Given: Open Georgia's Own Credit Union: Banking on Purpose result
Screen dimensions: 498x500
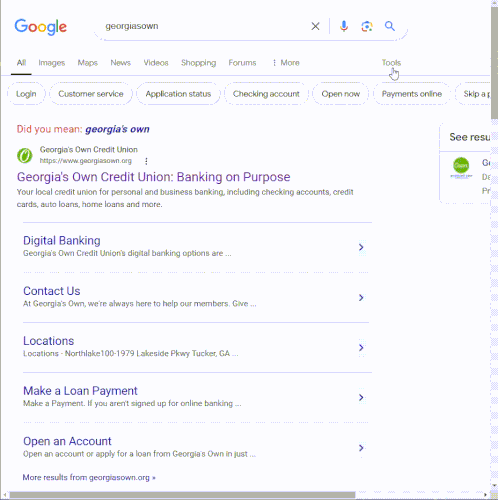Looking at the screenshot, I should 154,177.
